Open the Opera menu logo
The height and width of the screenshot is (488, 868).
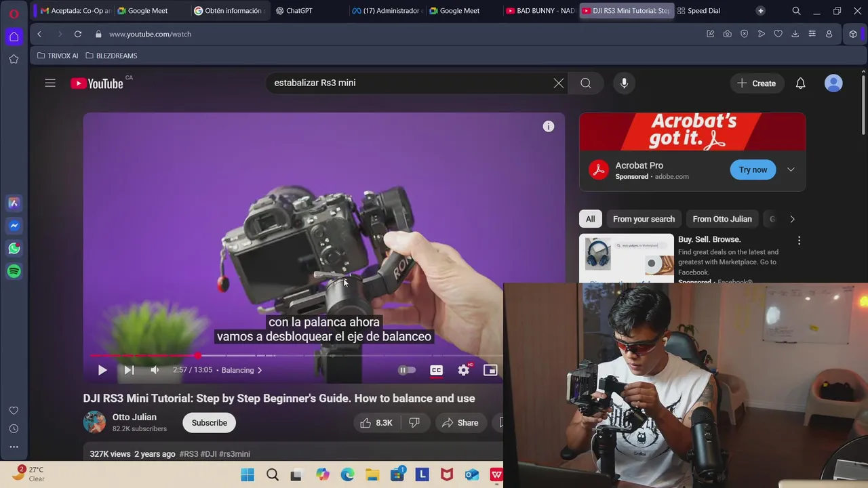(x=14, y=13)
